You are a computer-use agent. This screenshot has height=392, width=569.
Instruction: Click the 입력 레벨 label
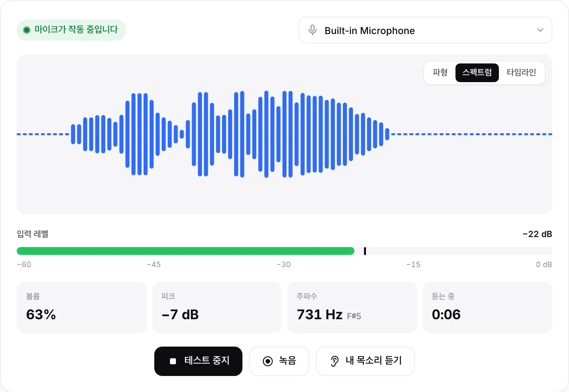[33, 234]
